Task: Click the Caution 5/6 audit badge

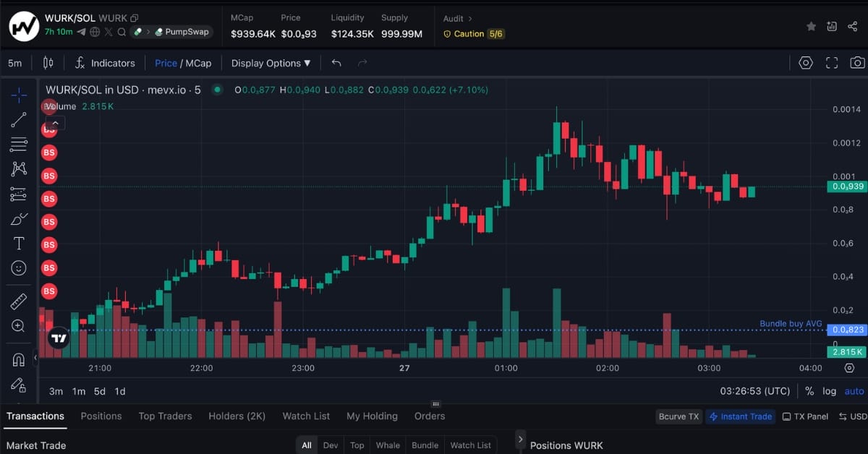Action: click(x=474, y=34)
